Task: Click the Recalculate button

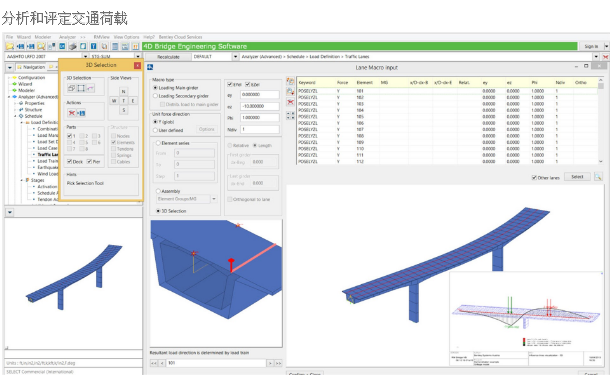Action: tap(168, 57)
